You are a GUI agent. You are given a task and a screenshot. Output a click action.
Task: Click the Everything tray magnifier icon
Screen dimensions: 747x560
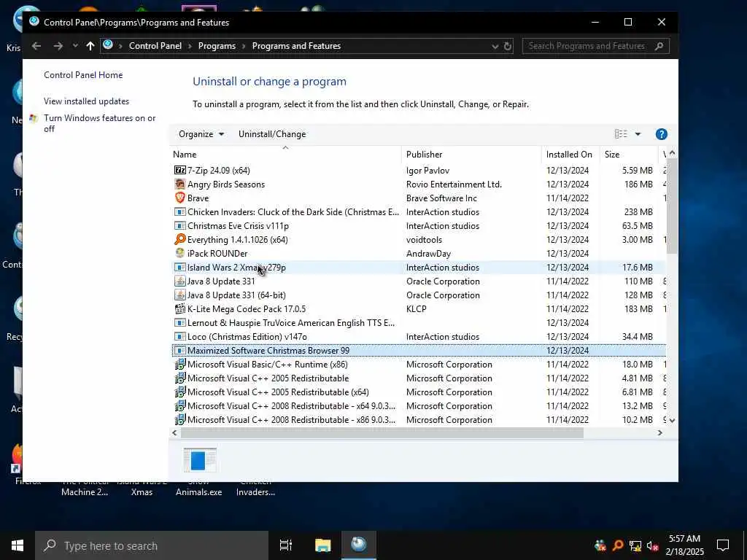point(618,545)
